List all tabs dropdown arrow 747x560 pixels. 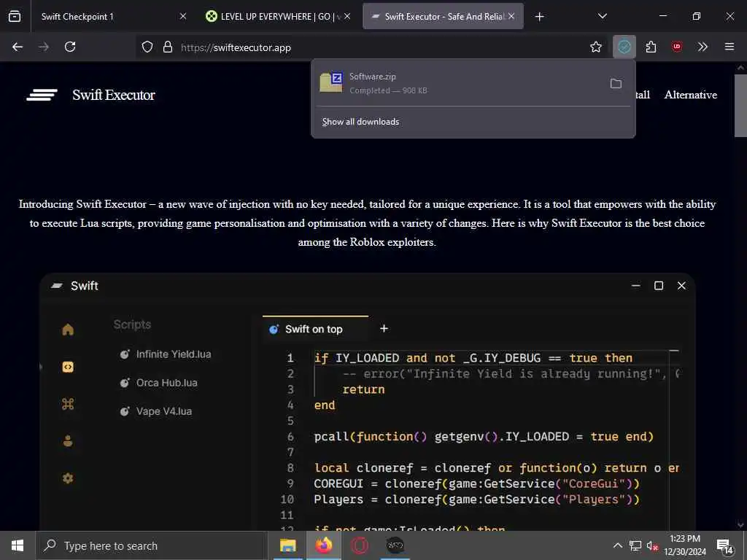coord(602,16)
